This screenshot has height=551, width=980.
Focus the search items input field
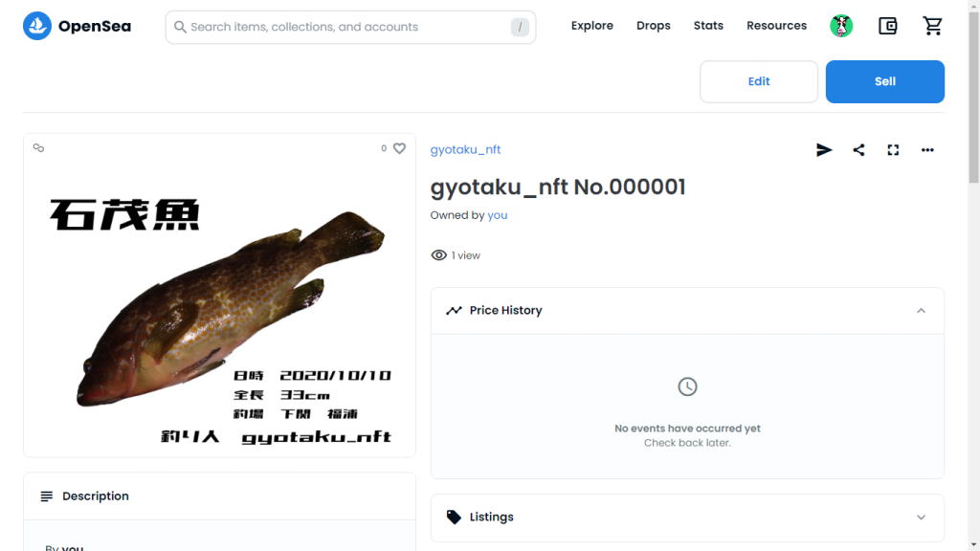coord(350,27)
